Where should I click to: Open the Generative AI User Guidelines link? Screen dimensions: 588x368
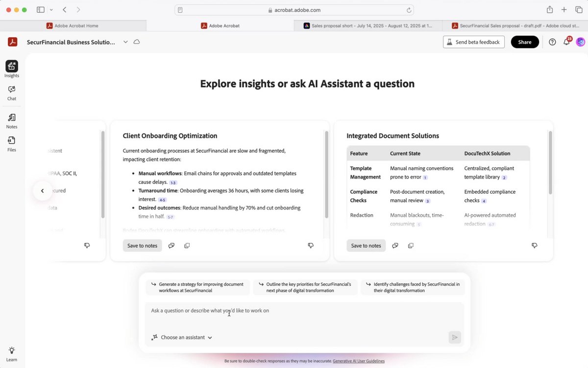(359, 361)
